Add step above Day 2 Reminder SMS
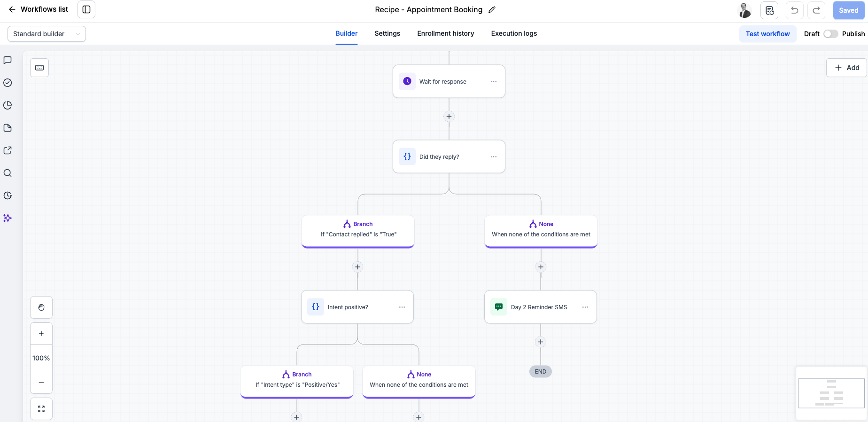This screenshot has width=868, height=422. point(541,267)
